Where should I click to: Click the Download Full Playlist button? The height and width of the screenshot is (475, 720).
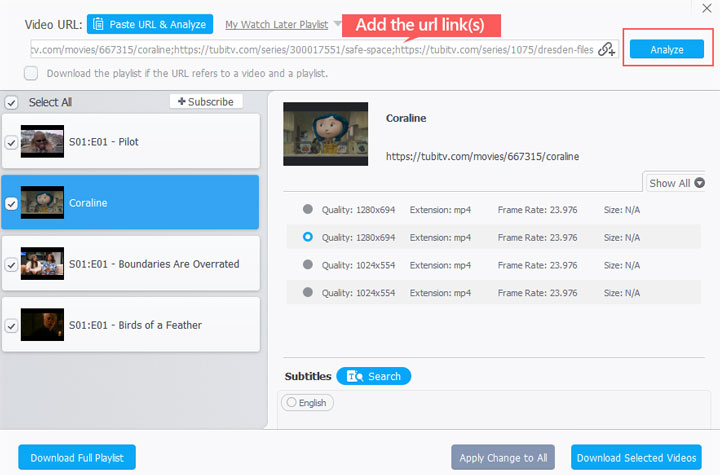click(77, 458)
